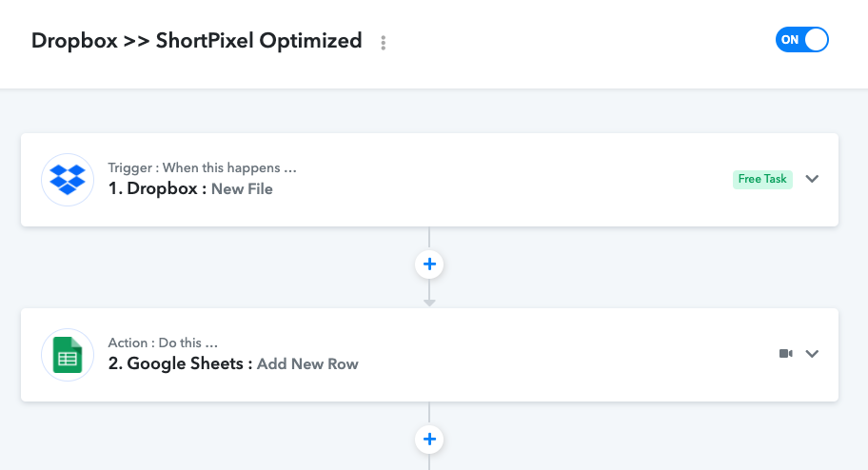Click the connector arrow above Google Sheets step
Viewport: 868px width, 470px height.
429,303
